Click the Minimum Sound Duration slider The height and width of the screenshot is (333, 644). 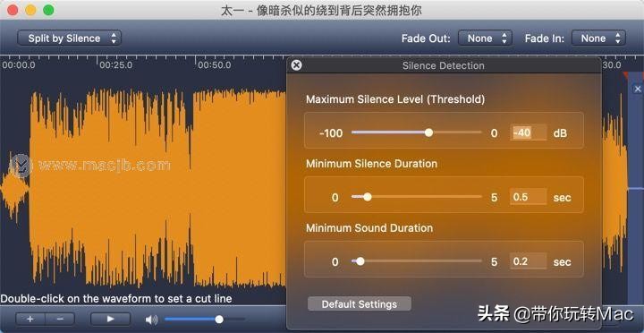point(417,261)
